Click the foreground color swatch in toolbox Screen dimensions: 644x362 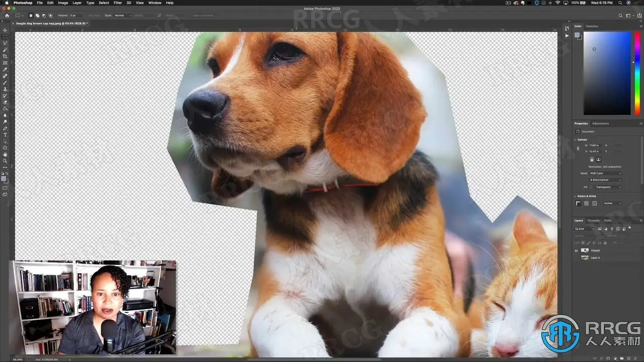pos(4,178)
